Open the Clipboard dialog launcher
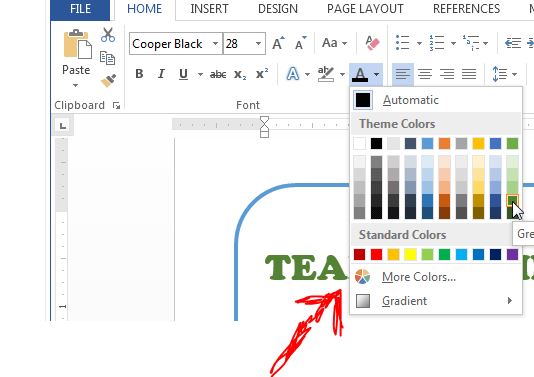Image resolution: width=534 pixels, height=377 pixels. click(116, 106)
